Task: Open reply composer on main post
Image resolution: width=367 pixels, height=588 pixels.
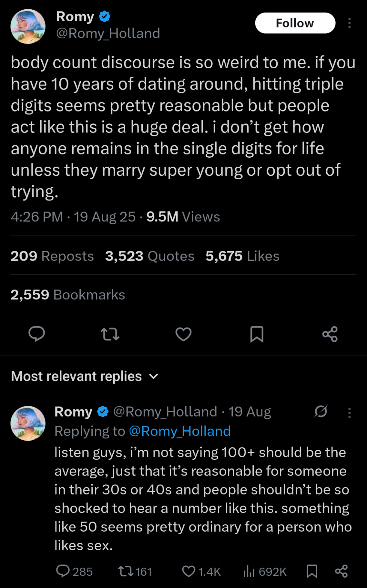Action: [x=36, y=334]
